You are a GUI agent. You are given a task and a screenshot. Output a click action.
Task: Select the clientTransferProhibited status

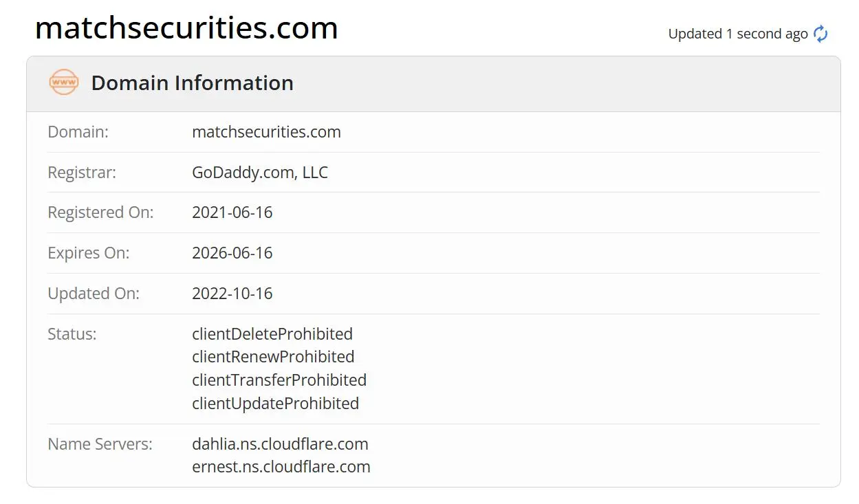tap(279, 380)
